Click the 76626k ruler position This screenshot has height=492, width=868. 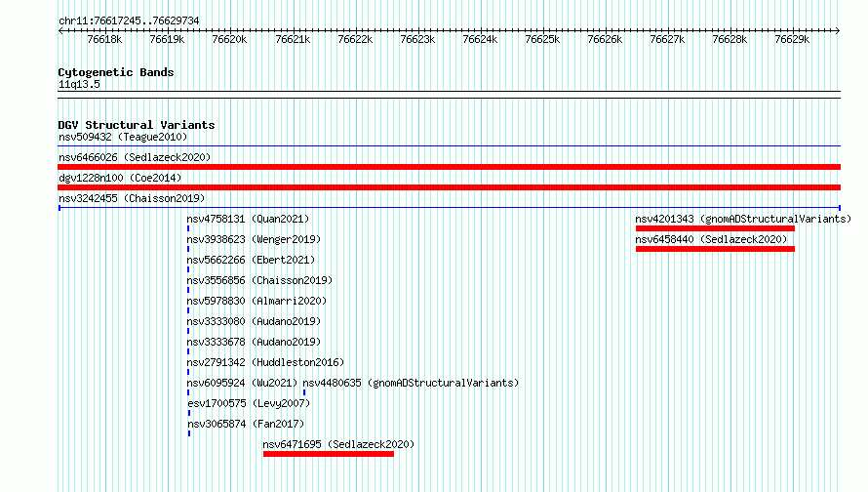pos(605,39)
